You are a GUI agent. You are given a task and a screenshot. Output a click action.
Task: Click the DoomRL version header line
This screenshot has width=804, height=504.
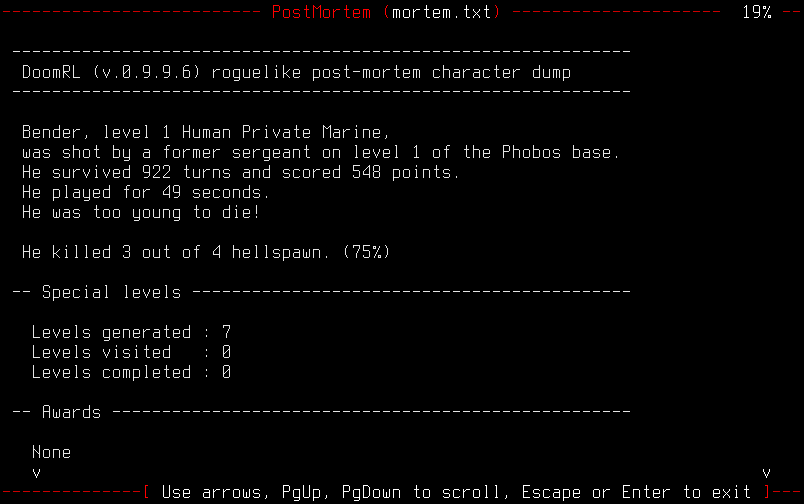click(296, 72)
